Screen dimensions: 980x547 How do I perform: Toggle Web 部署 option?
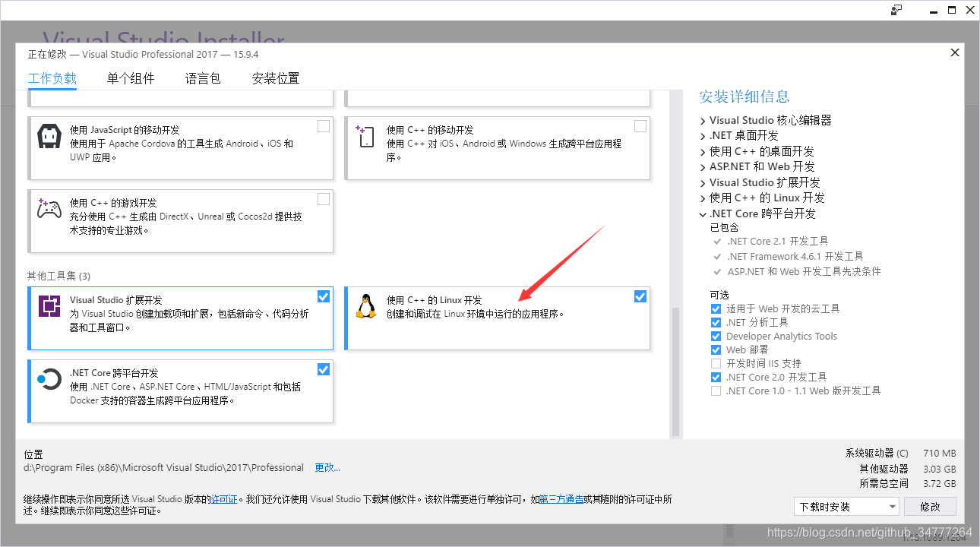[x=716, y=349]
